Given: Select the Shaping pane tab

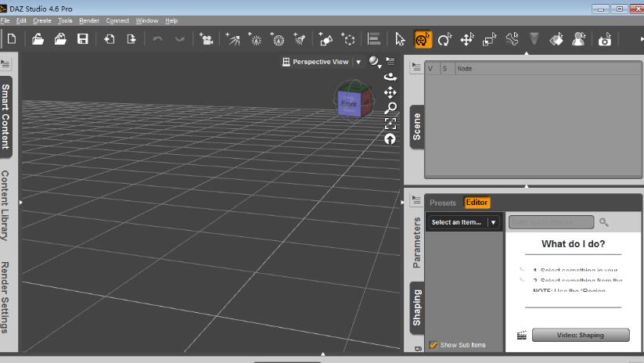Looking at the screenshot, I should point(417,308).
